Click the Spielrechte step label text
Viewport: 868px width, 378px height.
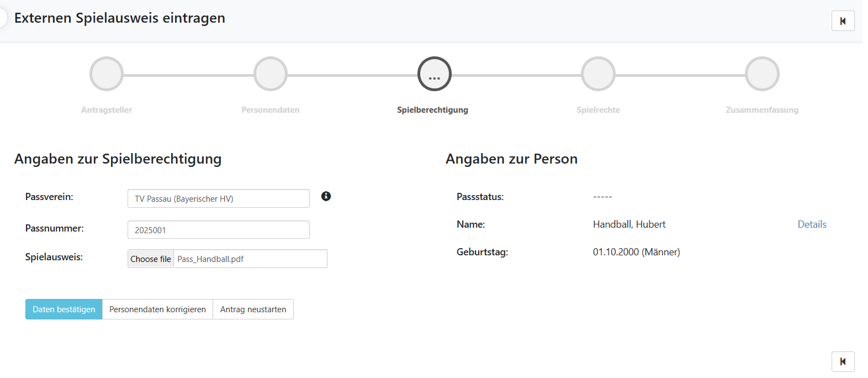pos(598,110)
